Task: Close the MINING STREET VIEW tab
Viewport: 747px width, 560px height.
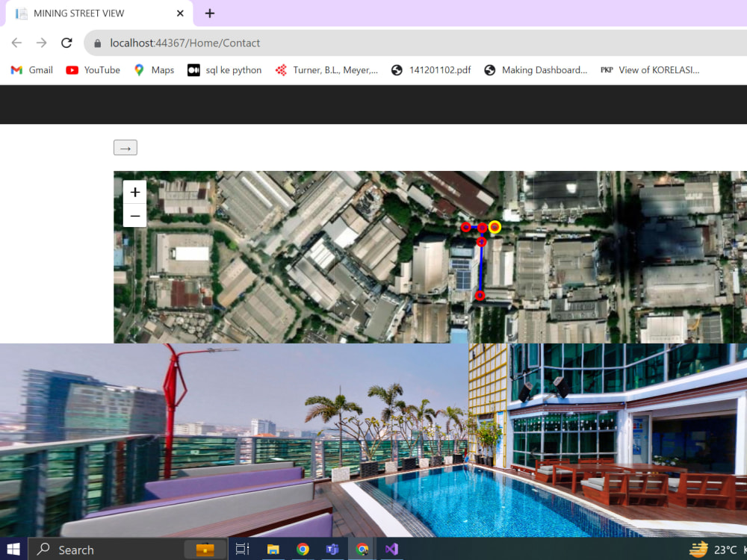Action: pos(180,13)
